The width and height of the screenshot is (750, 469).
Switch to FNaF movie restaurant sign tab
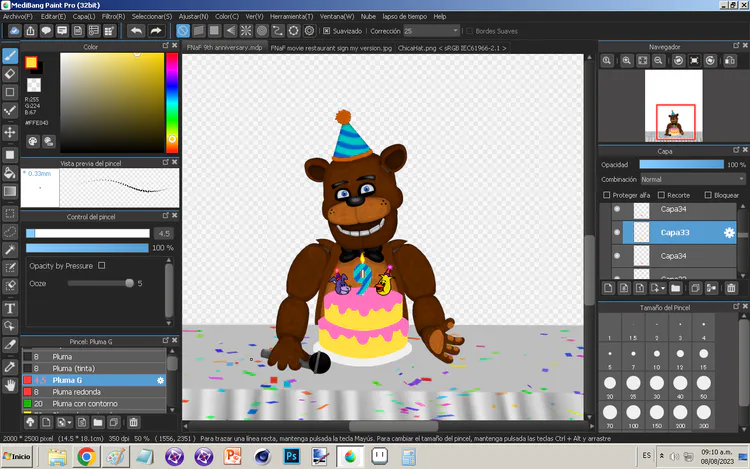331,48
